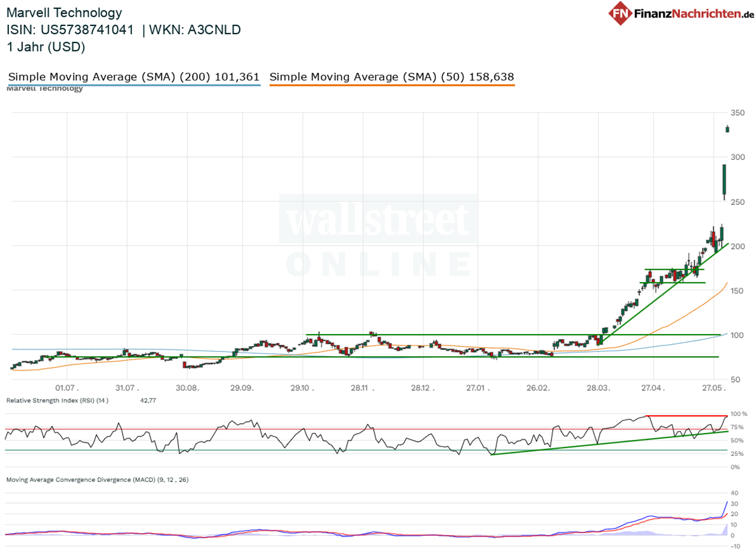
Task: Select the SMA (200) legend label
Action: point(133,77)
